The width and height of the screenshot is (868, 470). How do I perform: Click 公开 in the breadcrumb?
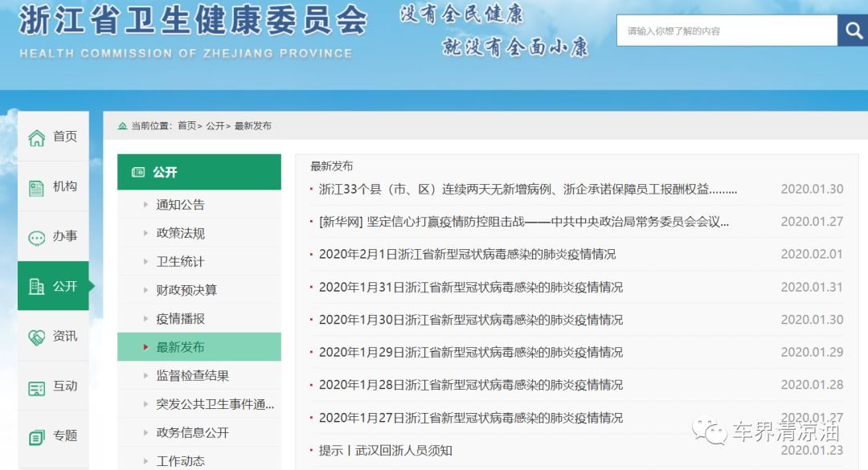215,126
